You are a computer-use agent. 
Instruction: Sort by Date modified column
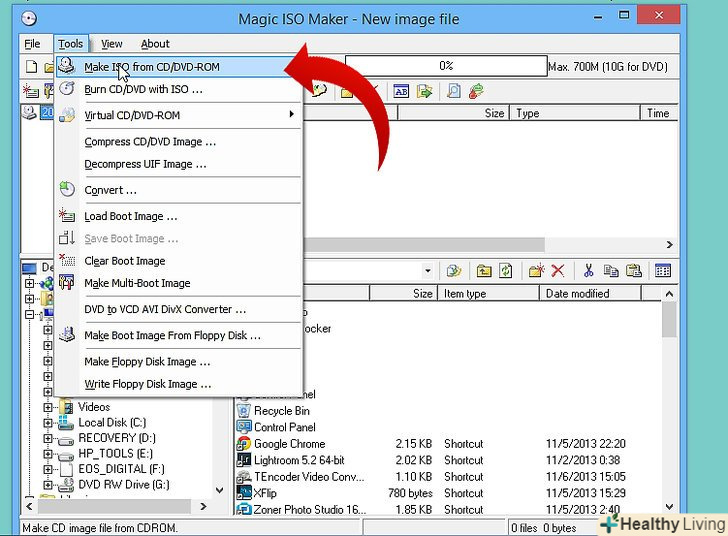[x=590, y=294]
